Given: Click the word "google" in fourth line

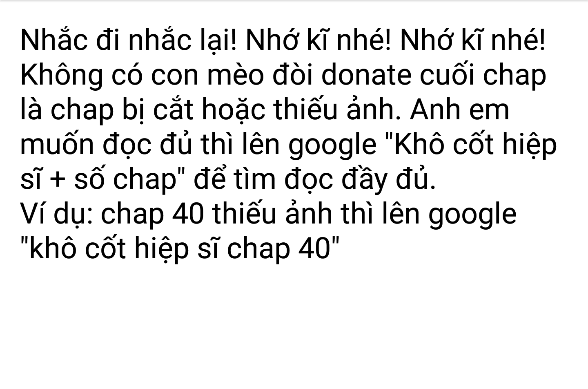Looking at the screenshot, I should pos(333,146).
